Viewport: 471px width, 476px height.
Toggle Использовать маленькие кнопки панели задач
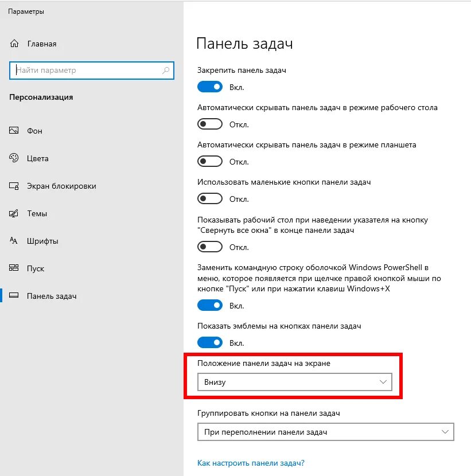click(210, 199)
